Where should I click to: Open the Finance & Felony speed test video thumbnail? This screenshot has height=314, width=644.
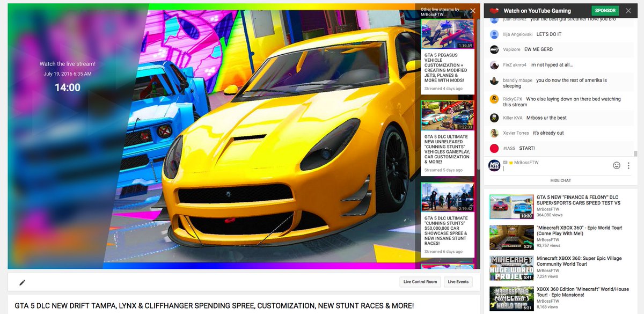[x=511, y=207]
